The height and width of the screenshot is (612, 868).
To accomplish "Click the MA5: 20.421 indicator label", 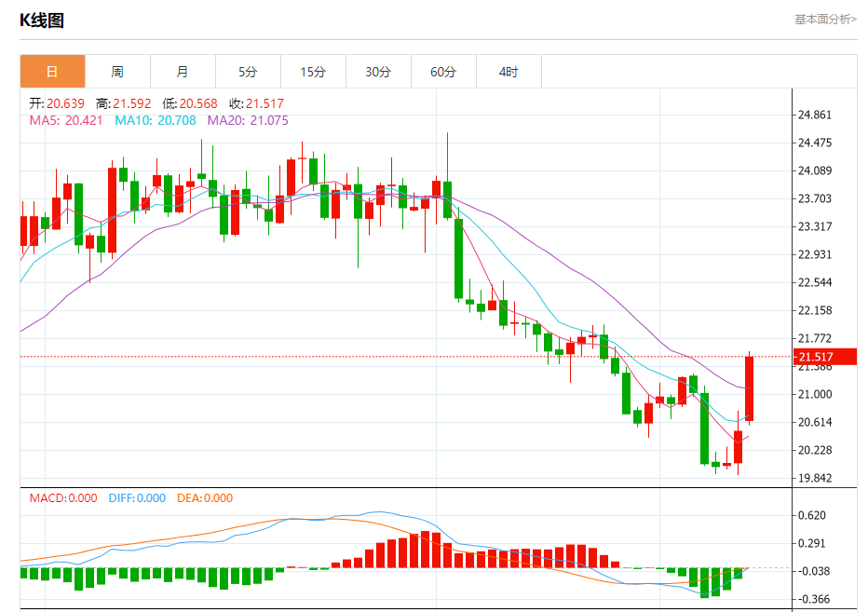I will 66,120.
